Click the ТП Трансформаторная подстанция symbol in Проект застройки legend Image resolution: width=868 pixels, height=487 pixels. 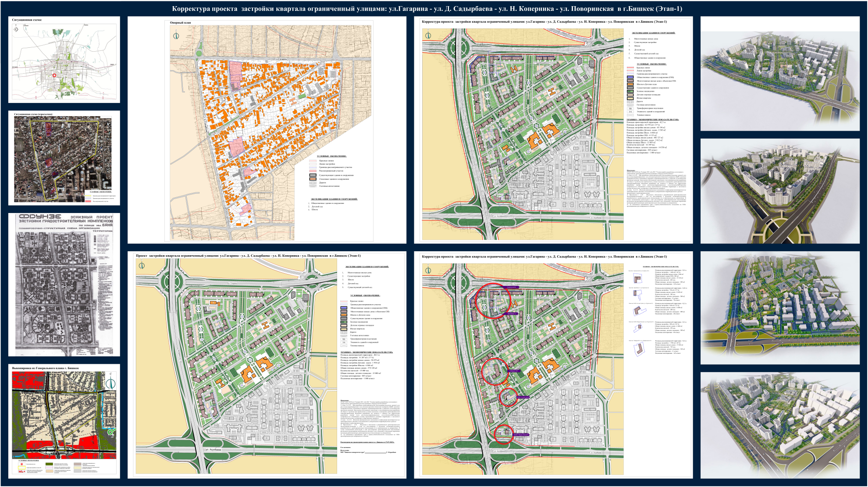tap(344, 339)
